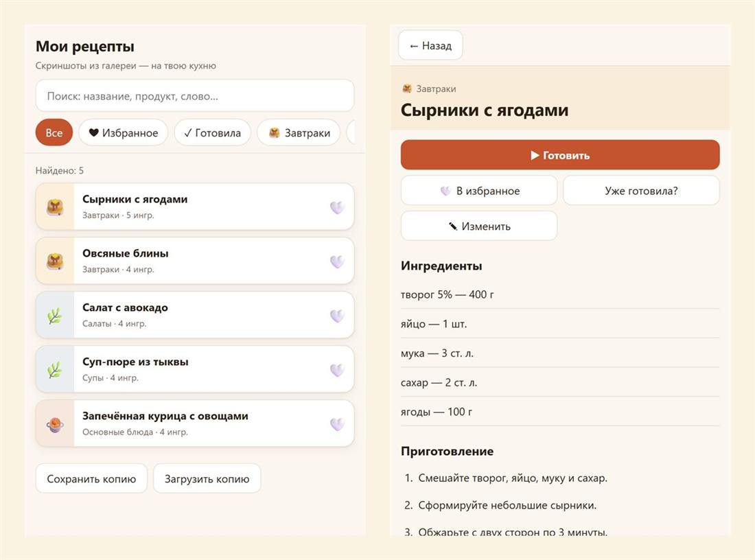
Task: Open Запечённая курица с овощами title
Action: click(165, 416)
